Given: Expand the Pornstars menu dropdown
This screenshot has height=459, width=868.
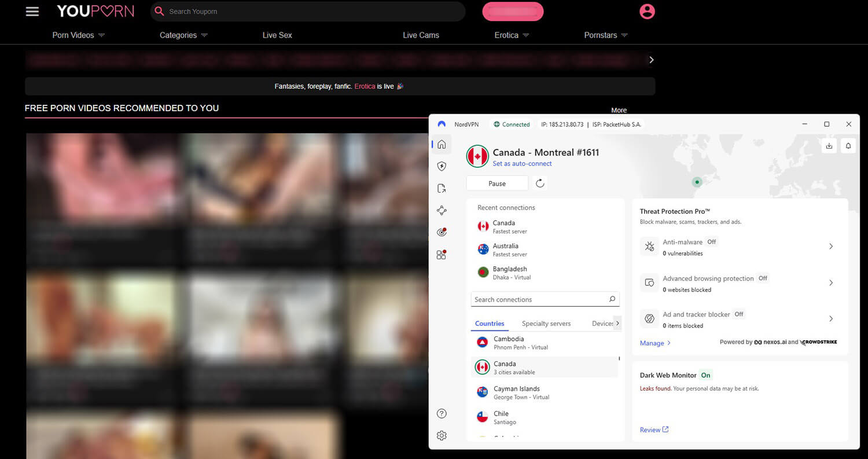Looking at the screenshot, I should (605, 35).
